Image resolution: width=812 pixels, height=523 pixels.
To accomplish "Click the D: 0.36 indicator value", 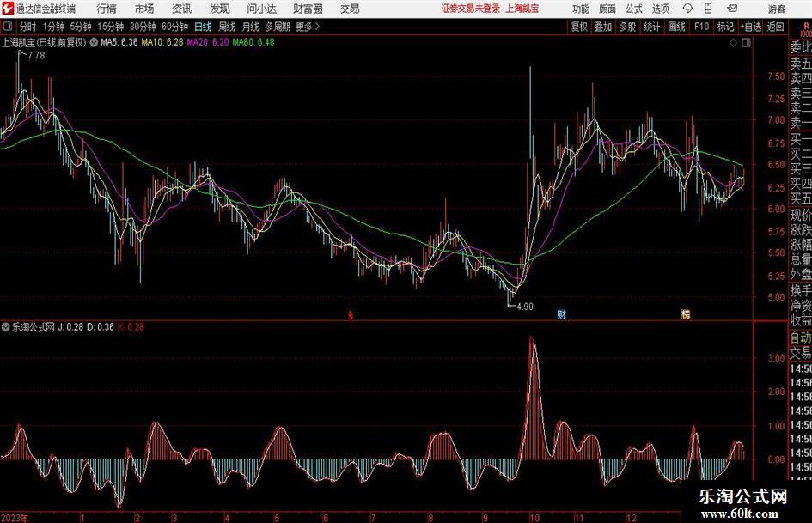I will (101, 327).
